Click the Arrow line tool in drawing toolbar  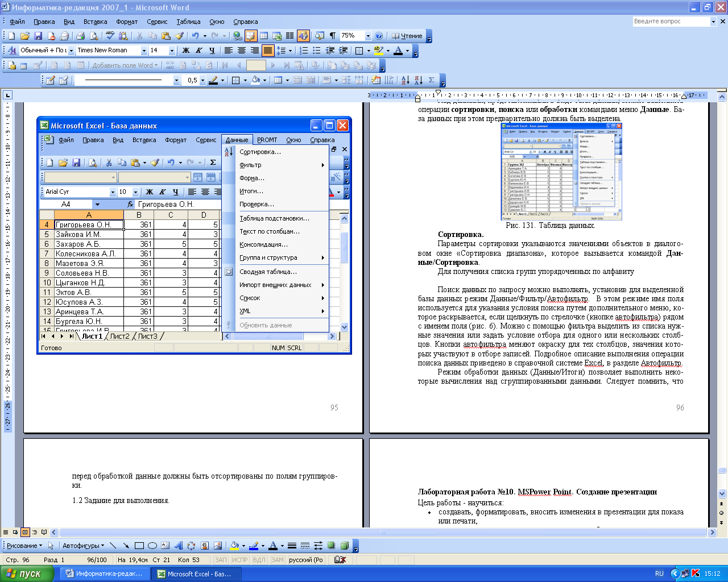click(x=126, y=546)
